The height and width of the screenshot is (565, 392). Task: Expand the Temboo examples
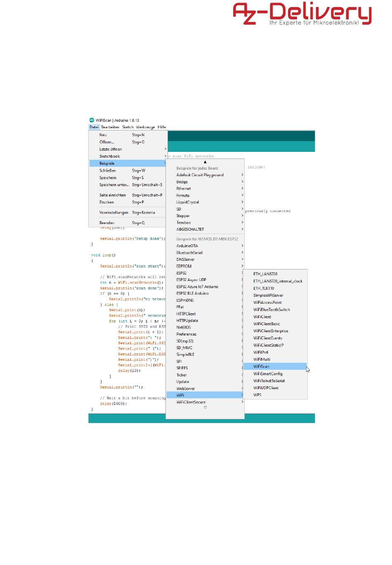[205, 222]
